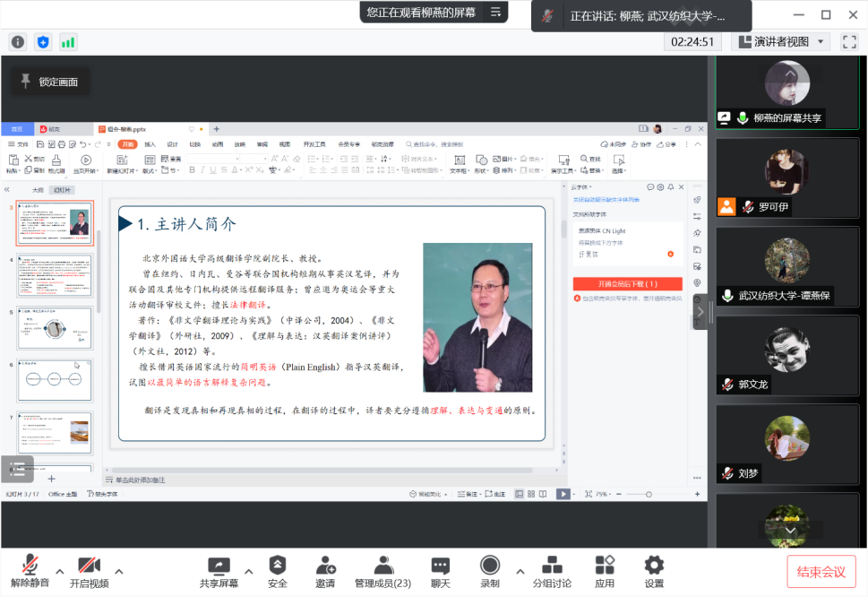Open the screen-viewing options menu at top
The image size is (868, 597).
(x=494, y=13)
